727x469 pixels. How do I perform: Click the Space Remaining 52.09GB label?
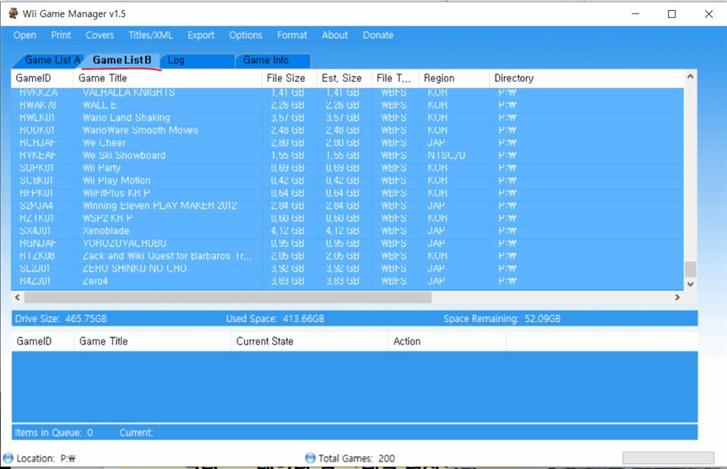coord(502,319)
